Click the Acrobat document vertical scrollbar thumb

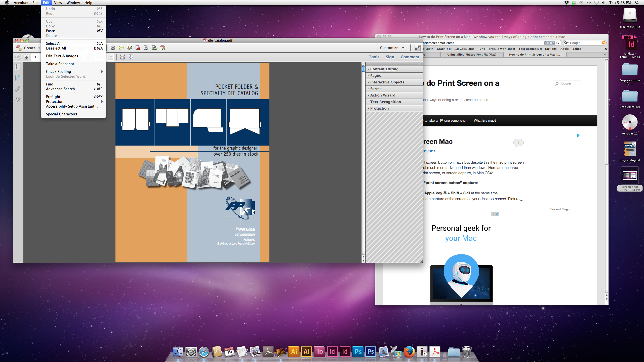(363, 68)
